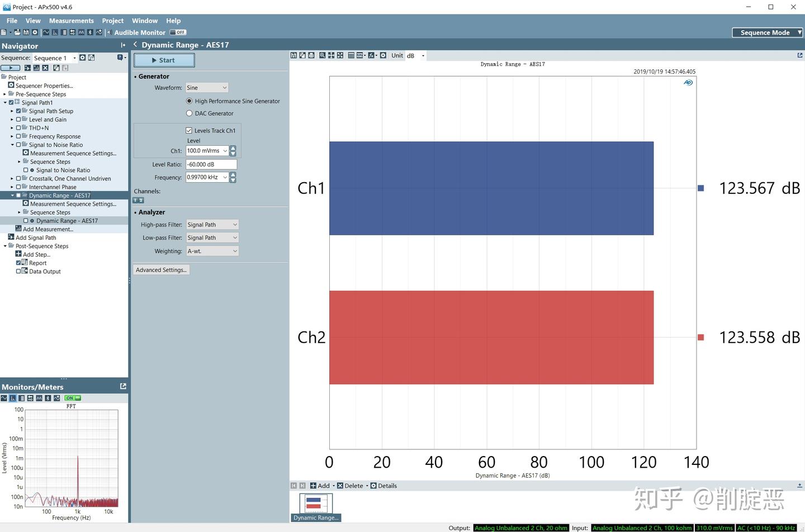Open the data table view icon
Viewport: 805px width, 532px height.
tap(351, 55)
